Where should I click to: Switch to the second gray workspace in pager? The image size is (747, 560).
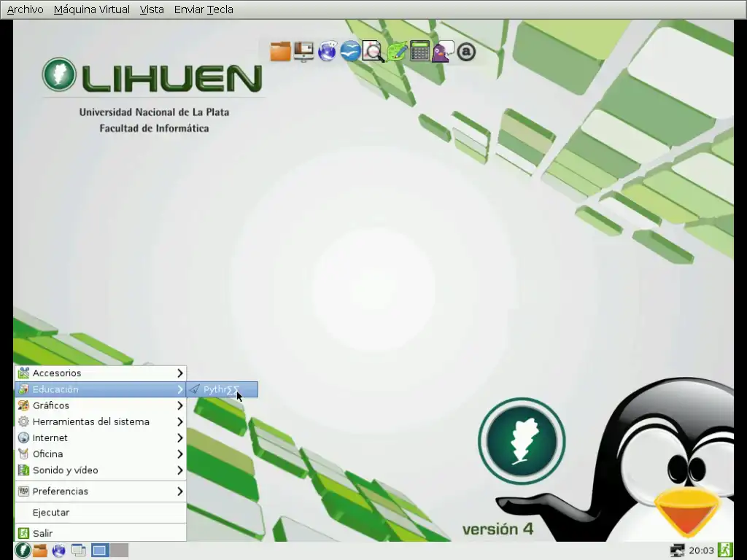pyautogui.click(x=119, y=551)
